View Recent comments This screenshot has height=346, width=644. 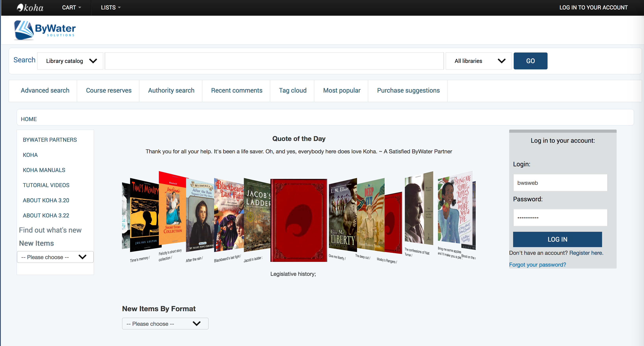click(237, 90)
